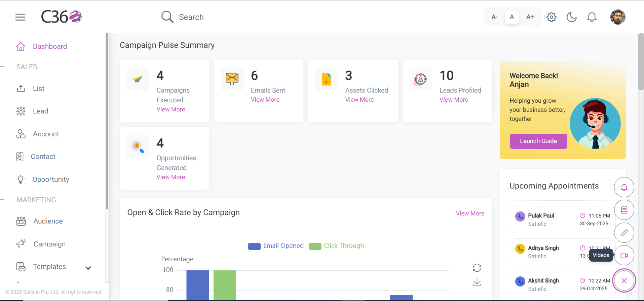
Task: Click the search magnifier icon
Action: pyautogui.click(x=167, y=17)
